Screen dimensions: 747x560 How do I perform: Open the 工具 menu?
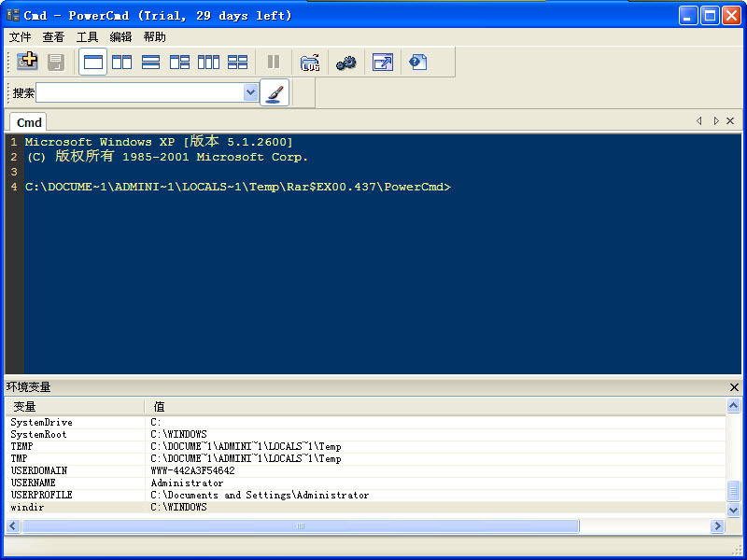87,37
